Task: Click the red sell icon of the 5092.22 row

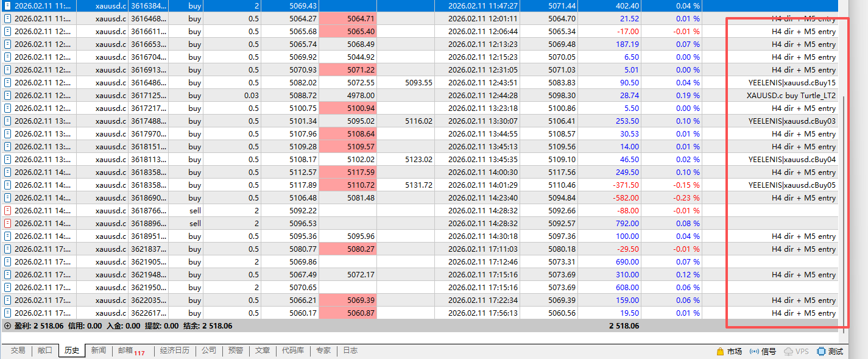Action: point(7,210)
